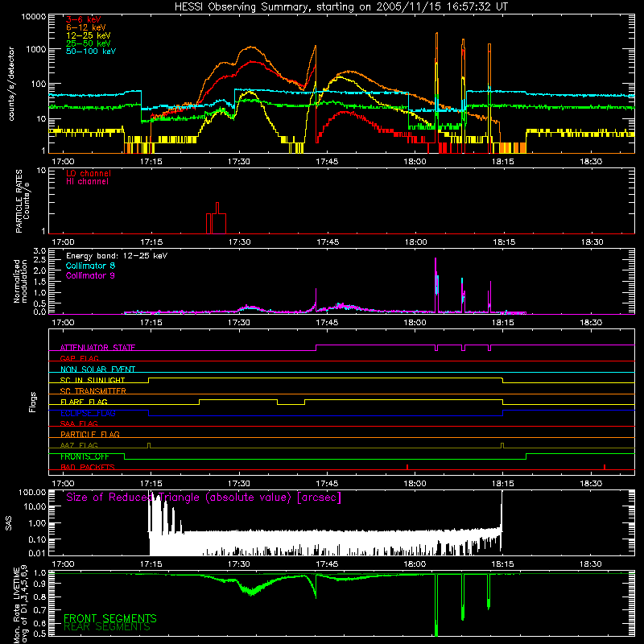Click the 3.0 tick on modulation axis
644x644 pixels.
pos(39,251)
